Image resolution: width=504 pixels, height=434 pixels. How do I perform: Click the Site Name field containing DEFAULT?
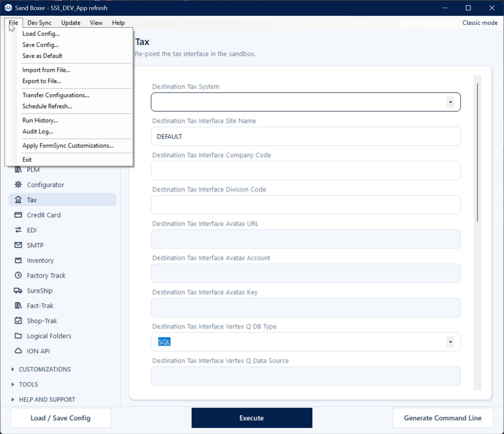click(x=306, y=136)
